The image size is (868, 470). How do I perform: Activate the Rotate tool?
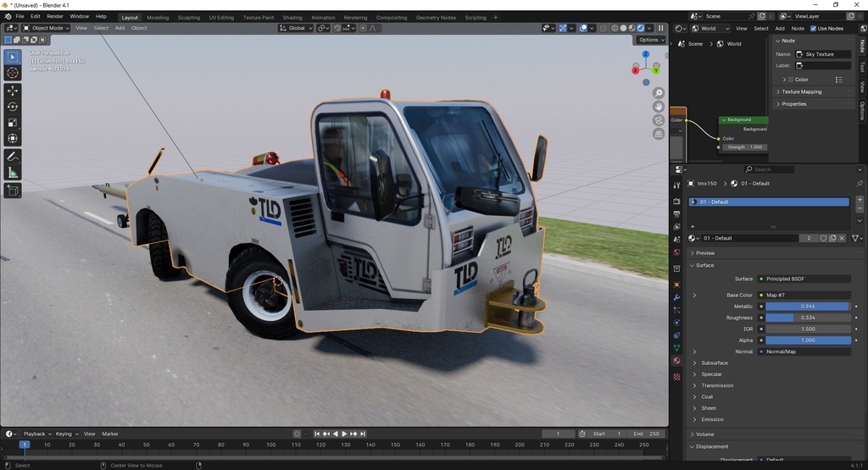point(13,107)
